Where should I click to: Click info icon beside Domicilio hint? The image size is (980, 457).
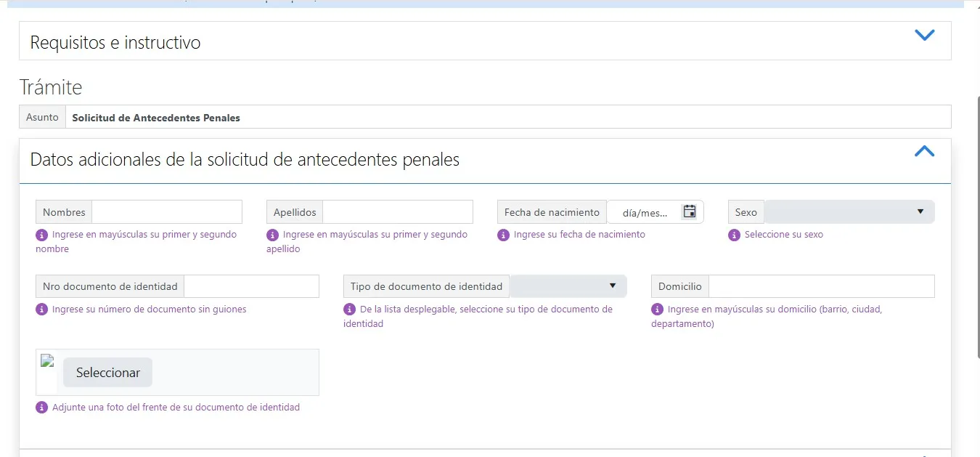(657, 310)
